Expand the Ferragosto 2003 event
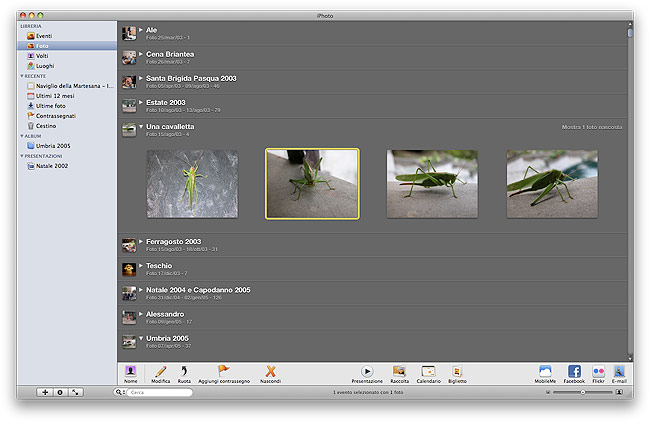The width and height of the screenshot is (650, 422). [141, 241]
